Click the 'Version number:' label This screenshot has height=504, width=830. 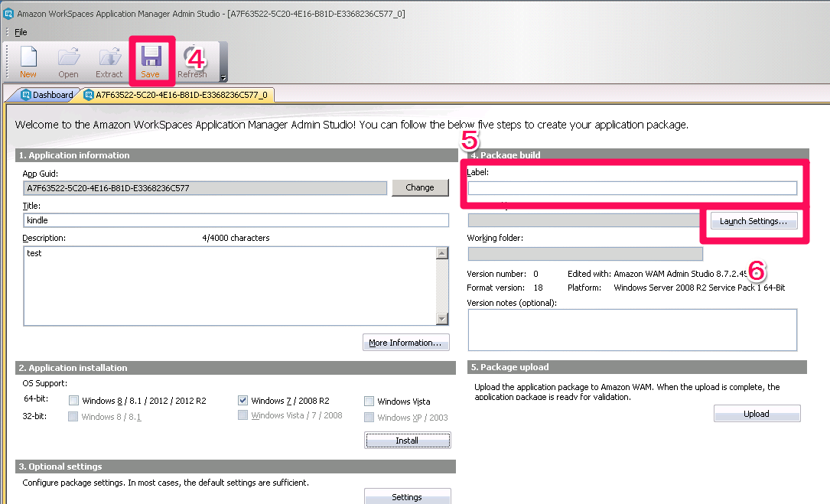(496, 274)
